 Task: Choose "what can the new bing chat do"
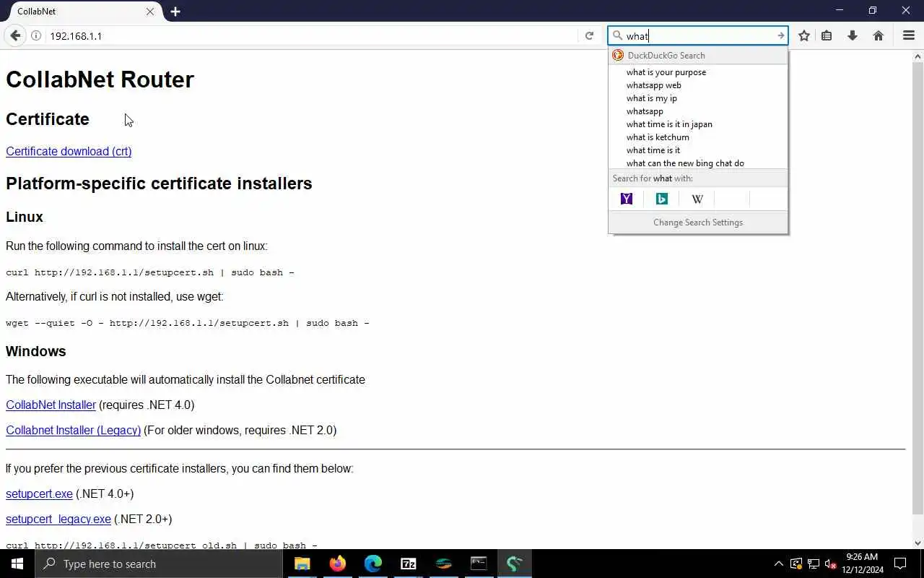[698, 163]
